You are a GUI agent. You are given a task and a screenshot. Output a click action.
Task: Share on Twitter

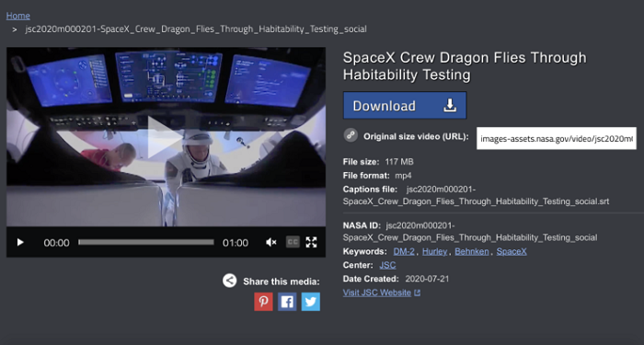point(311,302)
